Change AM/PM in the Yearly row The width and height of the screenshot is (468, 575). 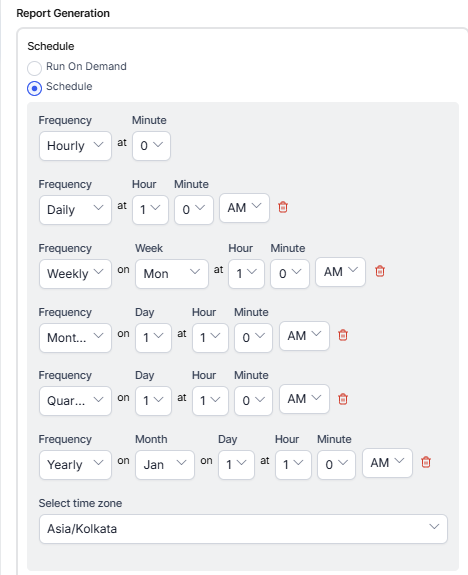387,463
